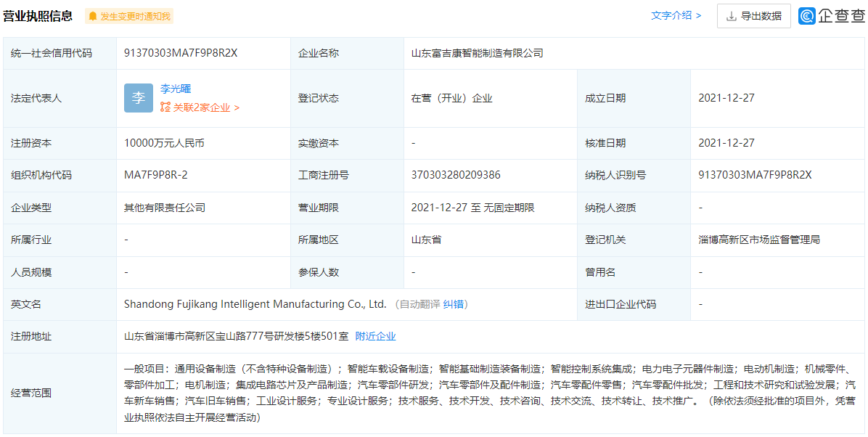868x437 pixels.
Task: Click the 参保人数 label cell
Action: point(347,272)
